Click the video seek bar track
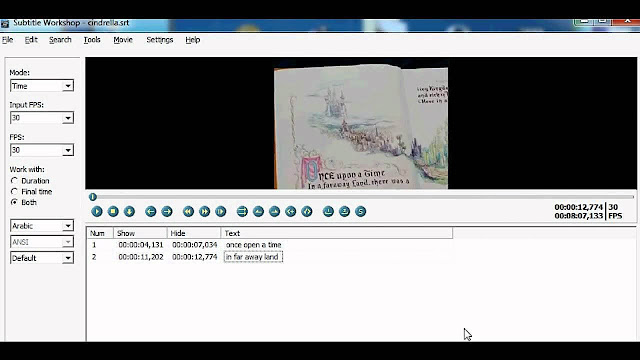This screenshot has width=640, height=360. 361,197
